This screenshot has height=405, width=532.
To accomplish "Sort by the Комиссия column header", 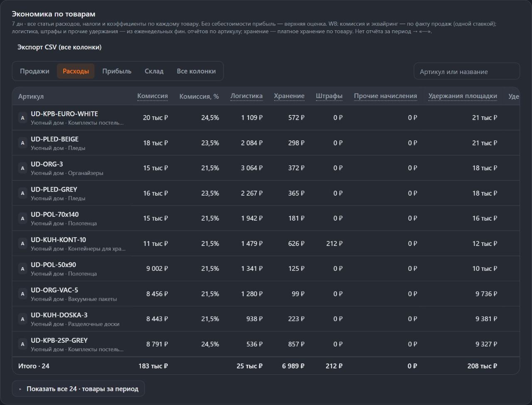I will 153,96.
